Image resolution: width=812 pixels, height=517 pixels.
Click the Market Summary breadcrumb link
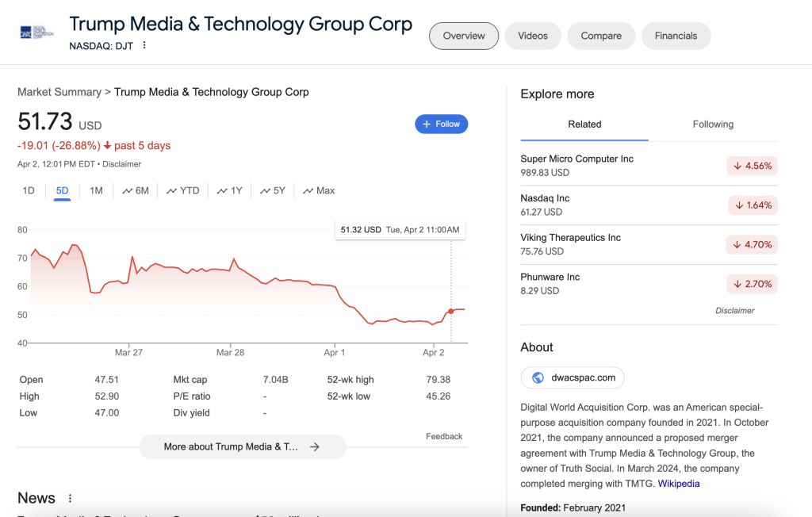[x=59, y=92]
